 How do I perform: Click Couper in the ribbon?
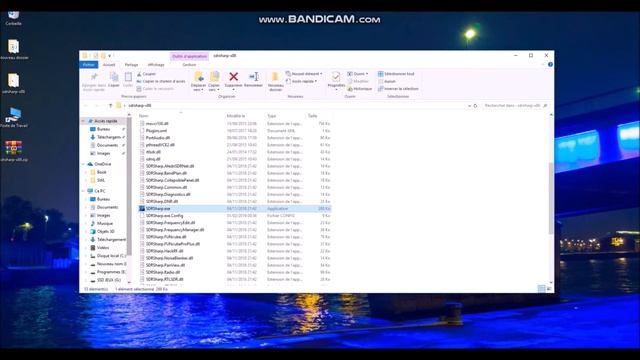click(x=146, y=74)
